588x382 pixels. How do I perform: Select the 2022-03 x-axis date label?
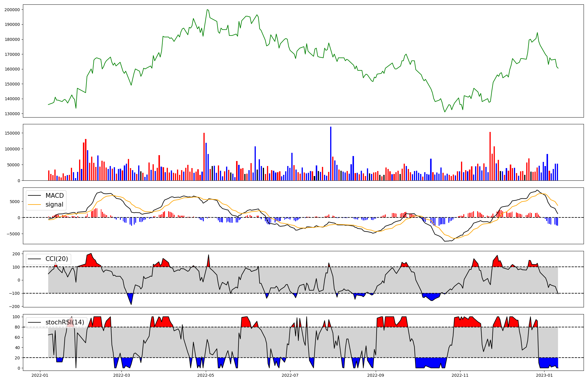coord(121,375)
